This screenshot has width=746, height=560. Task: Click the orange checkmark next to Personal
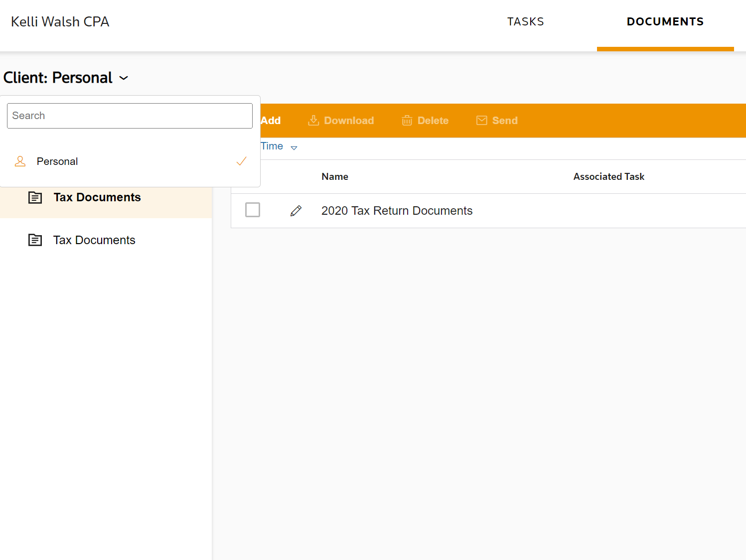(x=242, y=161)
